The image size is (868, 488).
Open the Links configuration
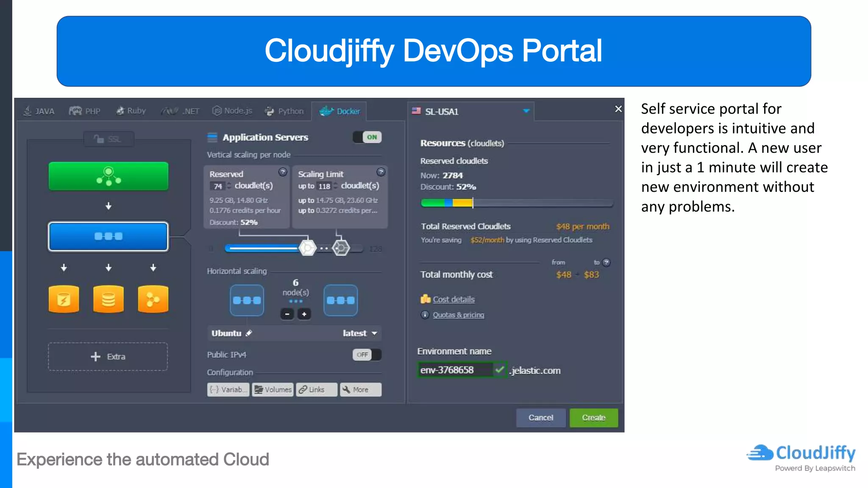[x=317, y=390]
